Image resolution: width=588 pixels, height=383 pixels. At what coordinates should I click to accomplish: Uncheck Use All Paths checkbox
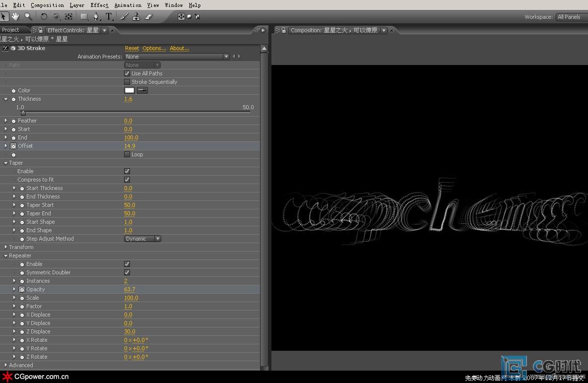127,73
